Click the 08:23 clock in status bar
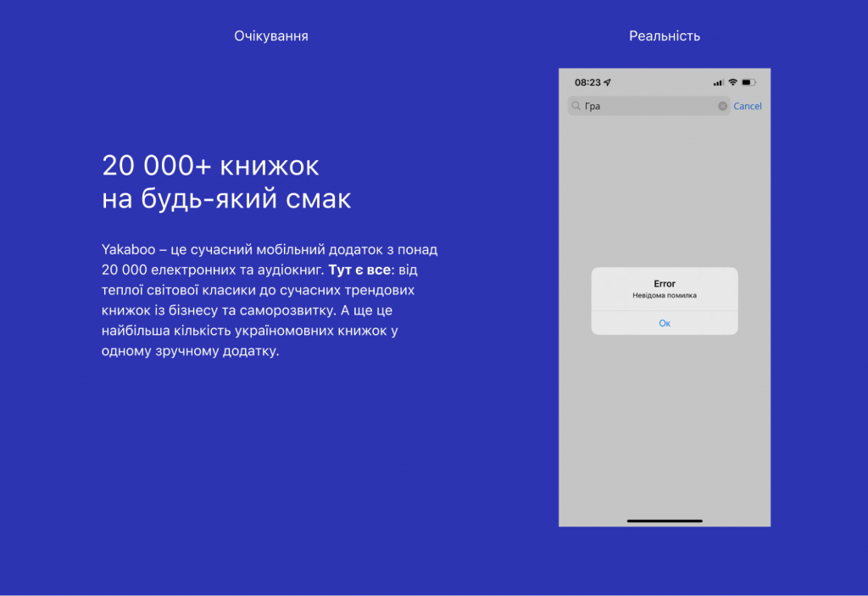868x596 pixels. pyautogui.click(x=587, y=82)
